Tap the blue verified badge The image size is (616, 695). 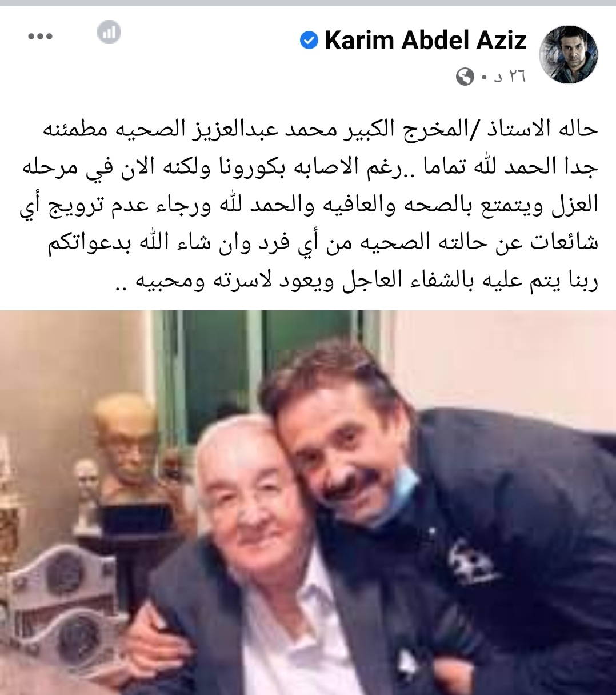309,41
